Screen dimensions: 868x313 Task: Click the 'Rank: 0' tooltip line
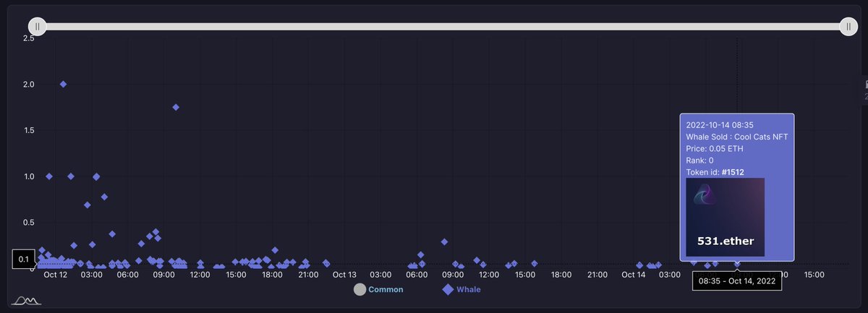tap(699, 160)
